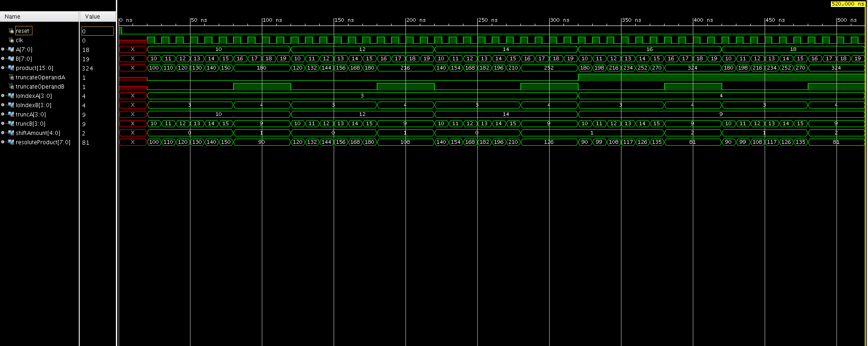Click the 400 ns ruler mark
The width and height of the screenshot is (868, 346).
703,20
